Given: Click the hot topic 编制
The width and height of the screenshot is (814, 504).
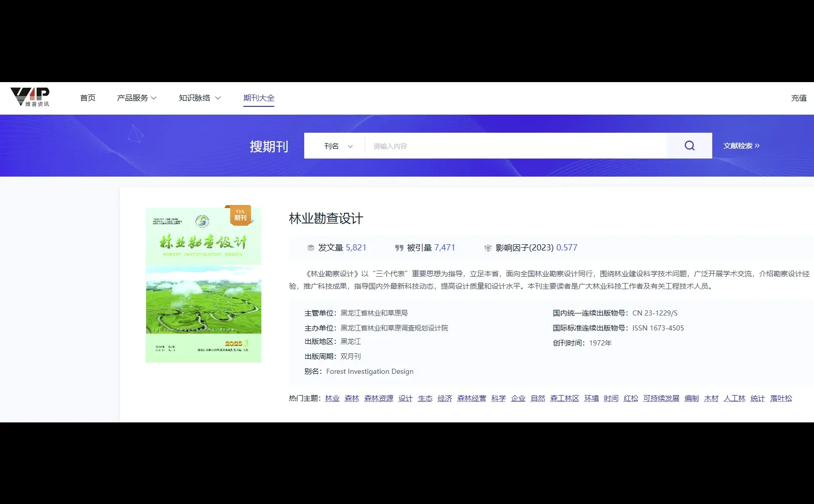Looking at the screenshot, I should click(x=692, y=398).
